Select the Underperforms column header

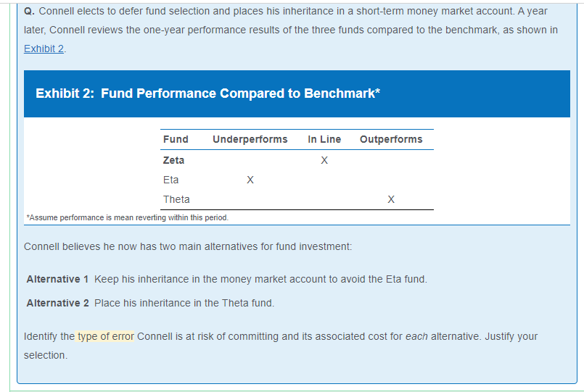point(250,139)
